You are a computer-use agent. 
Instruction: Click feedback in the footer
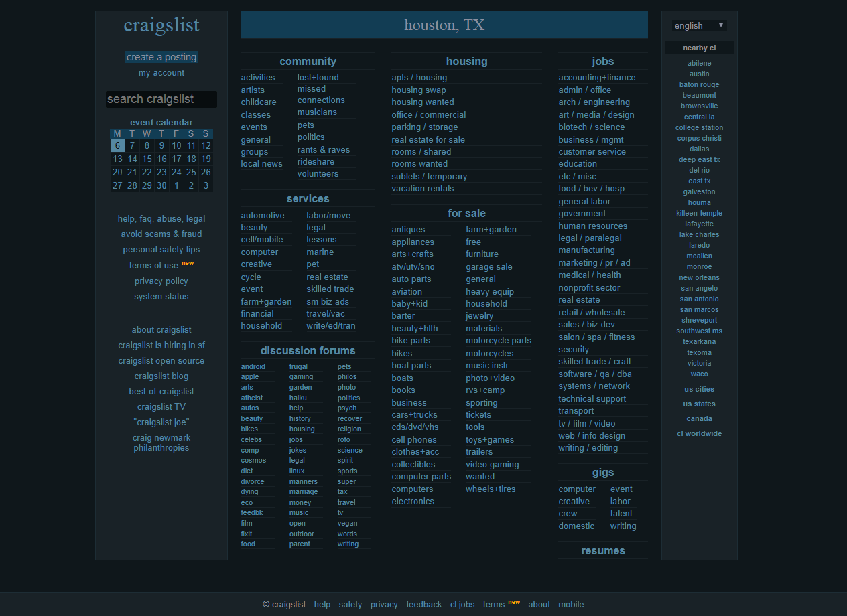click(424, 604)
